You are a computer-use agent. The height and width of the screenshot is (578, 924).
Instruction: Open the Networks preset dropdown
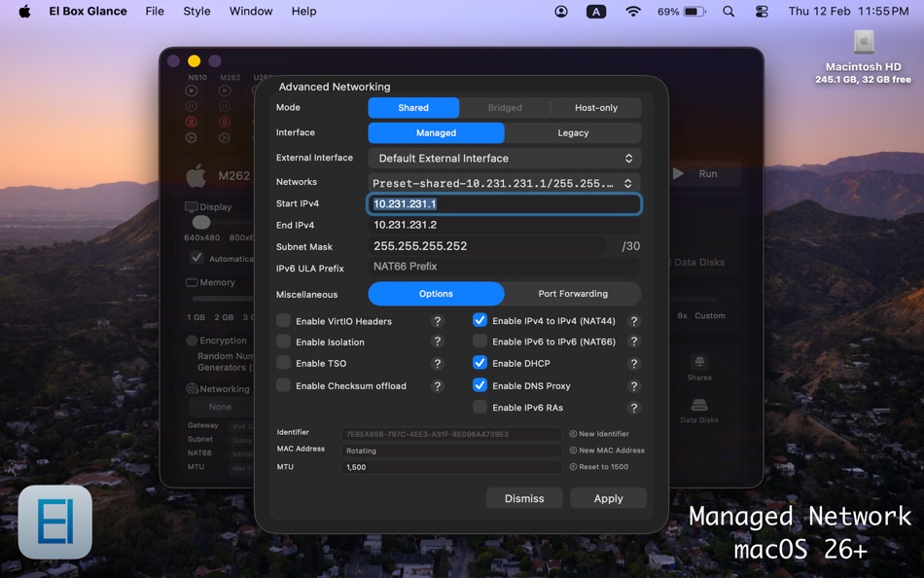tap(504, 181)
